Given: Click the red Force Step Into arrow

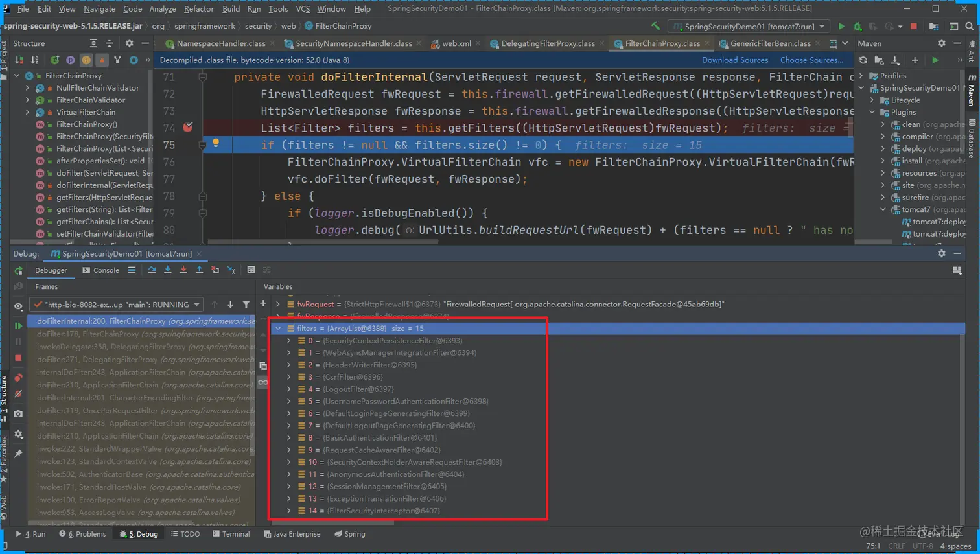Looking at the screenshot, I should pyautogui.click(x=183, y=270).
